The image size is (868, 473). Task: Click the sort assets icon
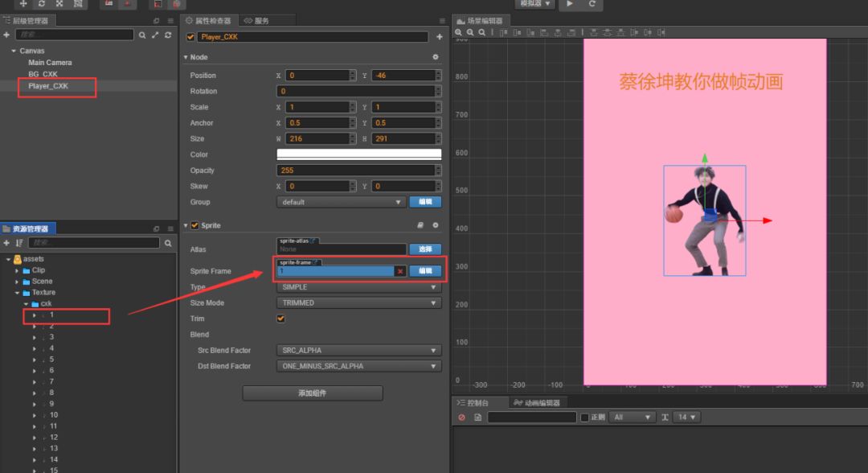point(19,243)
